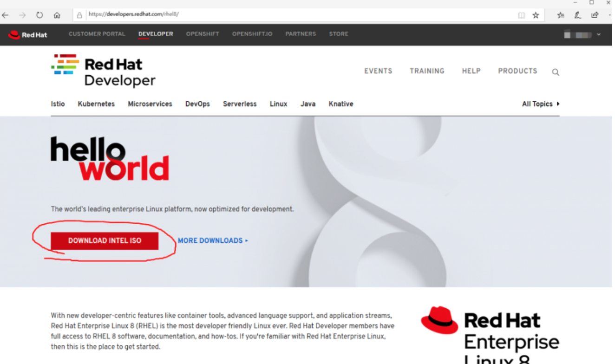This screenshot has height=364, width=615.
Task: Add notes with the pen icon
Action: 577,15
